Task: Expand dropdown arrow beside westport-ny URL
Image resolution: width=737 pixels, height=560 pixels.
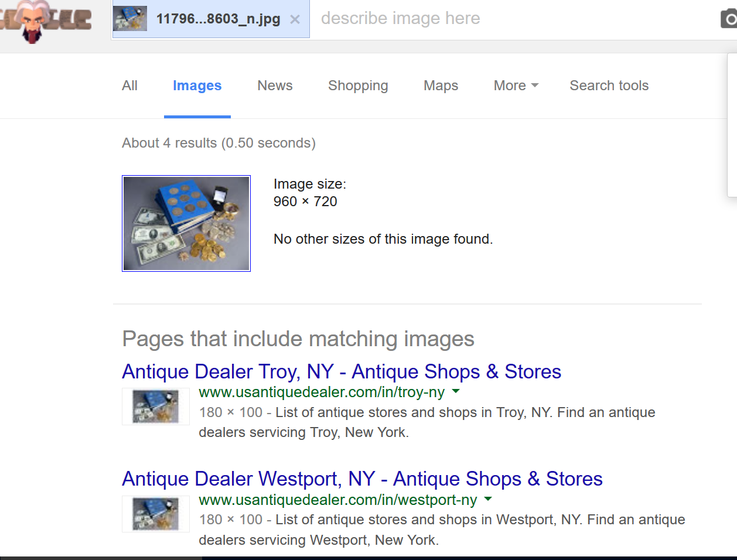Action: [x=489, y=499]
